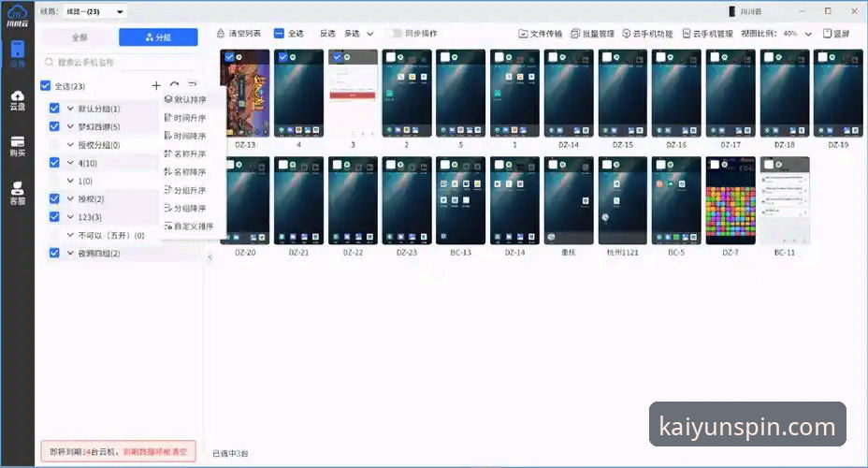
Task: Switch to 竖屏 portrait orientation
Action: point(836,34)
